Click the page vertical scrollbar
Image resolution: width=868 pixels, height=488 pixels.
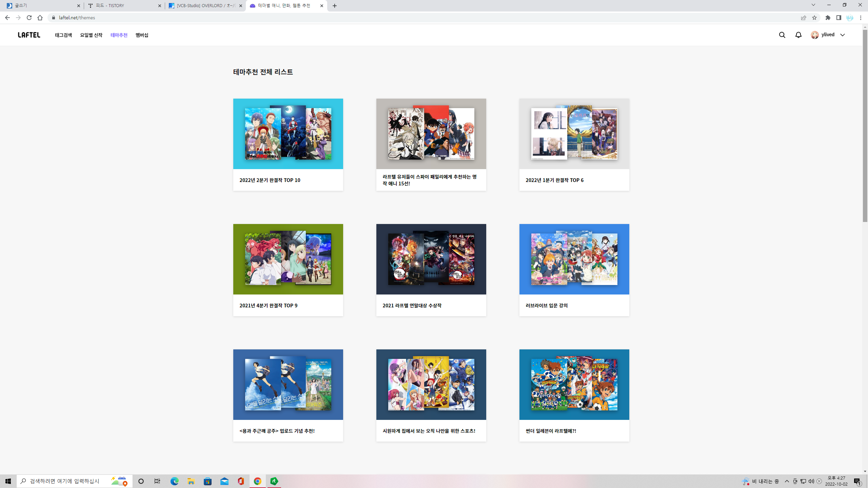pyautogui.click(x=865, y=125)
